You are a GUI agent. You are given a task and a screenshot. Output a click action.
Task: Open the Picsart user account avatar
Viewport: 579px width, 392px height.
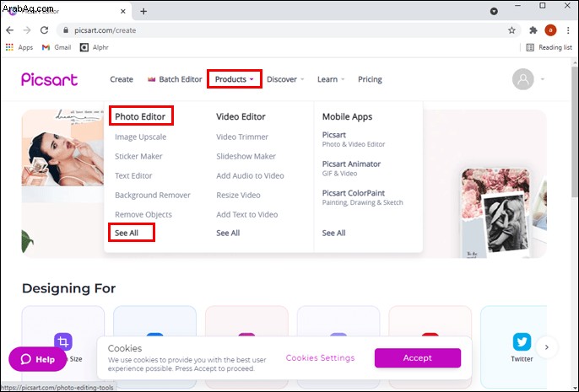(x=523, y=79)
